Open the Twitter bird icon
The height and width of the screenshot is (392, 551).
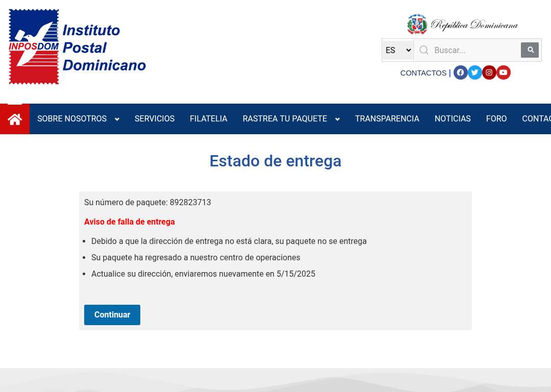click(474, 72)
